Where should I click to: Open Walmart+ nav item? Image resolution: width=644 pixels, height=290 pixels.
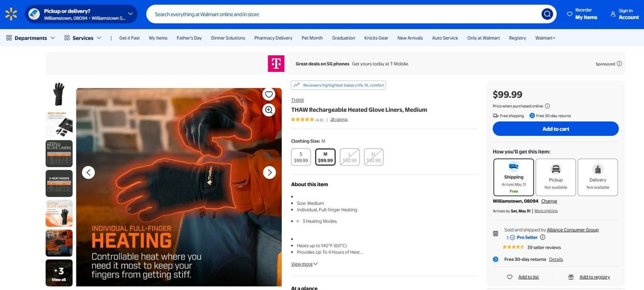pyautogui.click(x=545, y=38)
